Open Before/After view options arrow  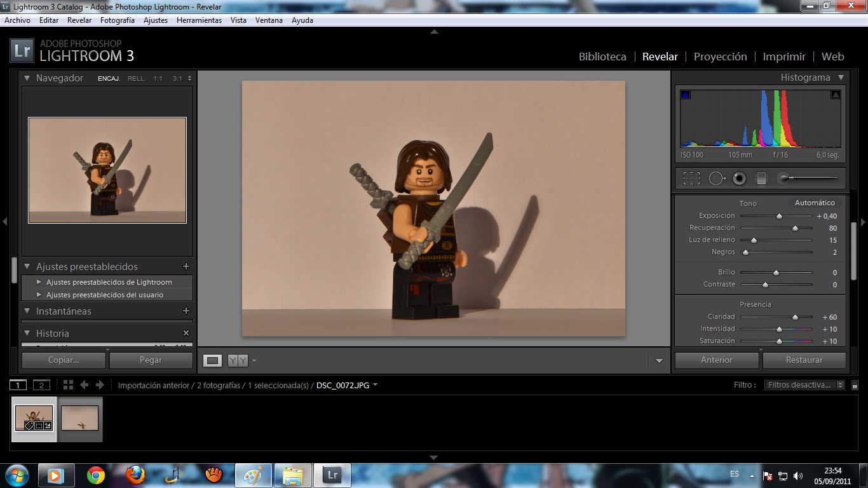coord(254,361)
